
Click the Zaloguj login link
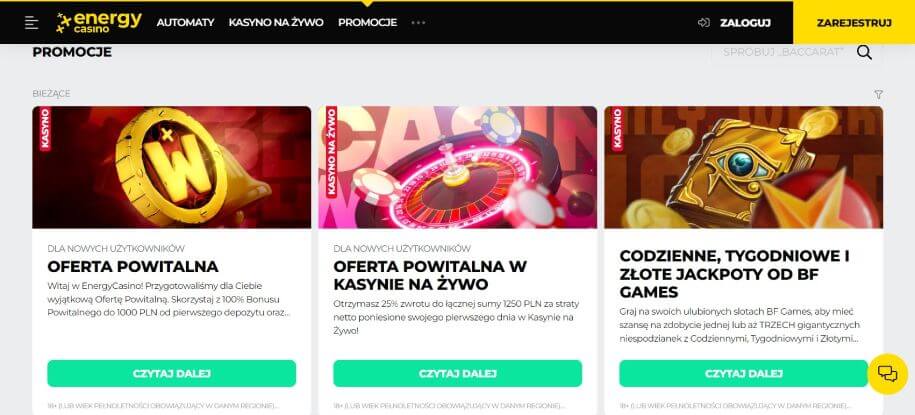tap(745, 23)
